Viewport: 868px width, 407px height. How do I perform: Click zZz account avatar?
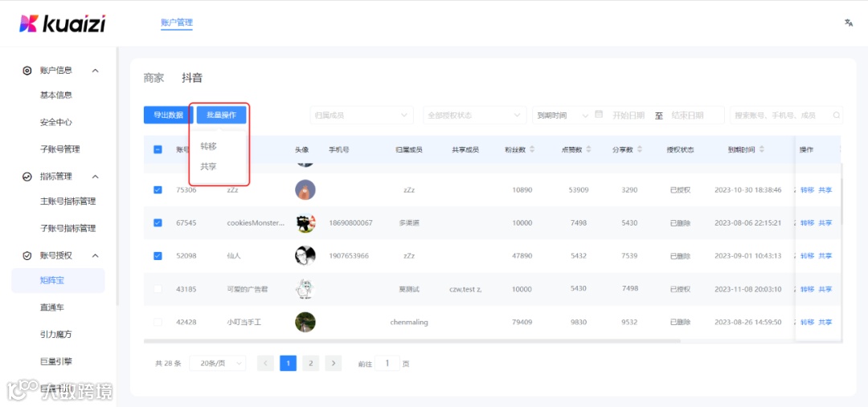[305, 189]
